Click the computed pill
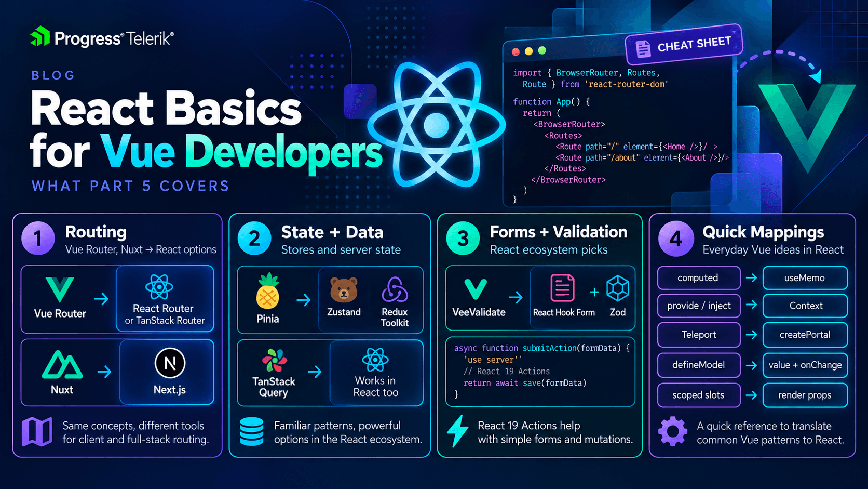 [699, 278]
